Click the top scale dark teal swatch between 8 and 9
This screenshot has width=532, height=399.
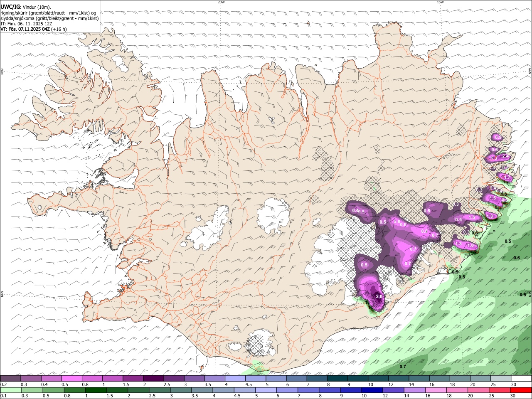337,379
